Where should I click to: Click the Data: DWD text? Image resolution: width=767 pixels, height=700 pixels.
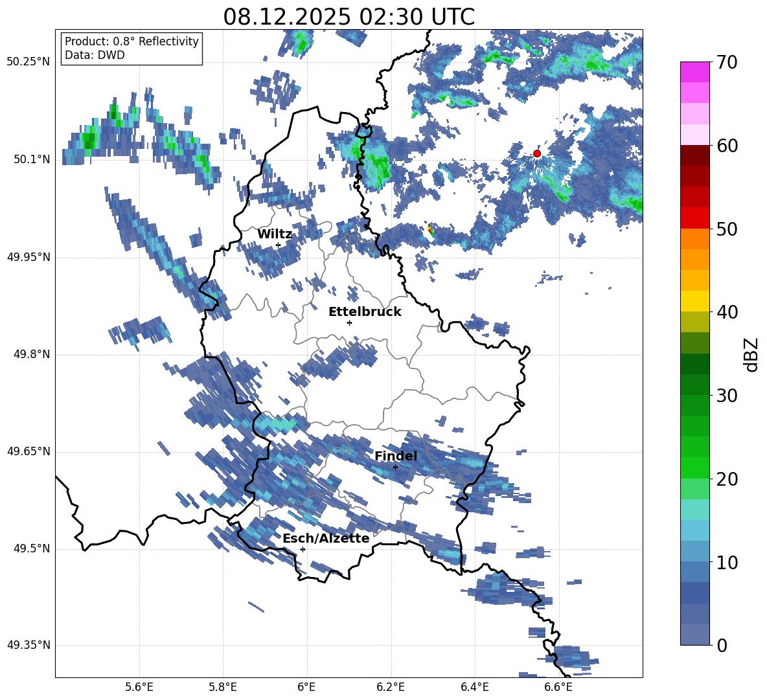(x=95, y=55)
